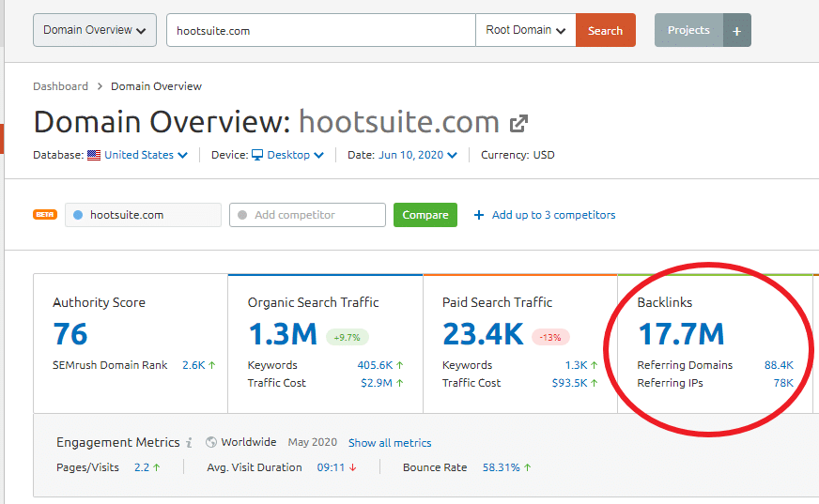Click the Bounce Rate 58.31% value
Viewport: 819px width, 504px height.
point(501,467)
